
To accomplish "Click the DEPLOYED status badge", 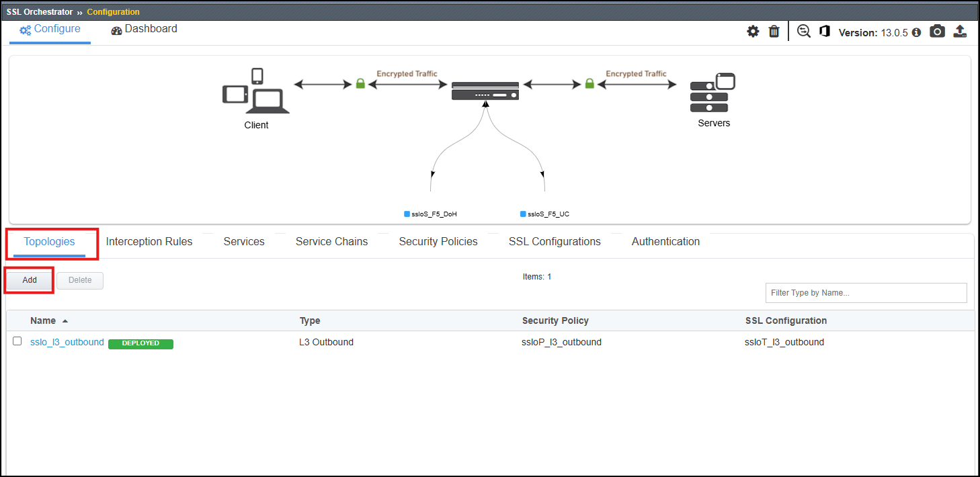I will pyautogui.click(x=140, y=343).
